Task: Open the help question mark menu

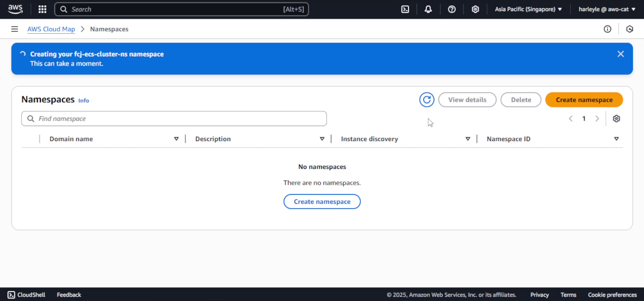Action: [452, 9]
